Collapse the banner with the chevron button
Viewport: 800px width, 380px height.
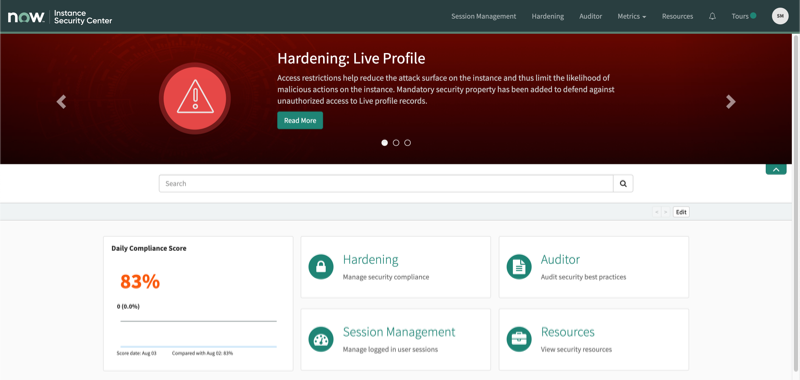[x=776, y=169]
